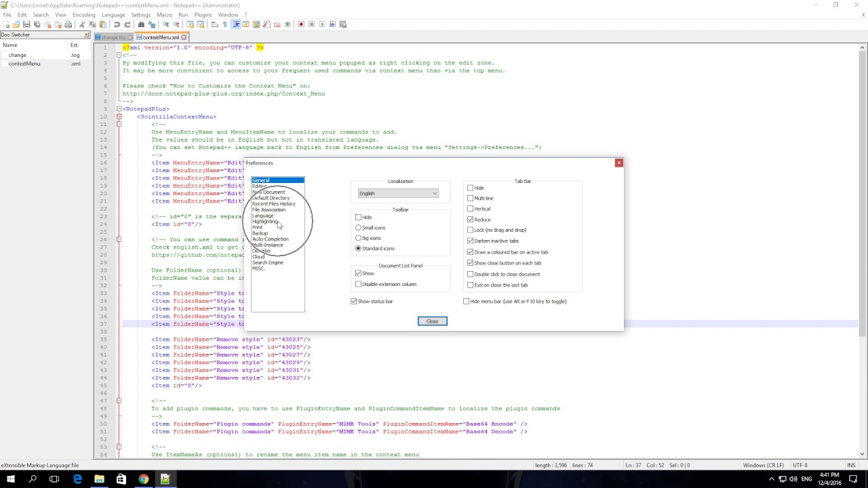Select Recent Files History in Preferences
The image size is (868, 488).
(273, 204)
